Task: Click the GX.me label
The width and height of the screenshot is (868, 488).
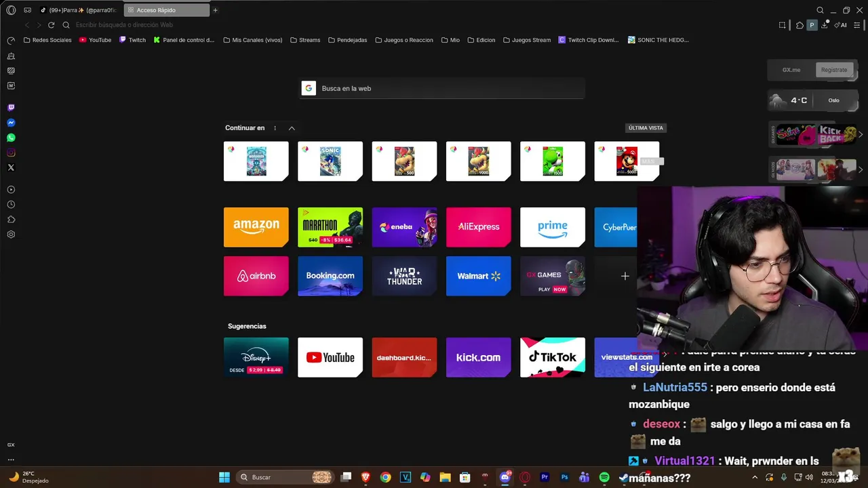Action: (x=791, y=70)
